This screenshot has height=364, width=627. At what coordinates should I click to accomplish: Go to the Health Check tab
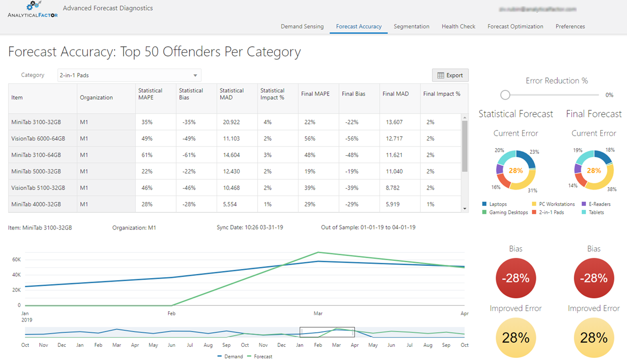458,26
